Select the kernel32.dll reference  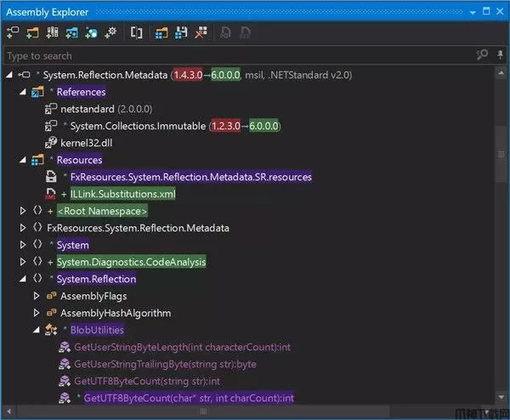(86, 143)
